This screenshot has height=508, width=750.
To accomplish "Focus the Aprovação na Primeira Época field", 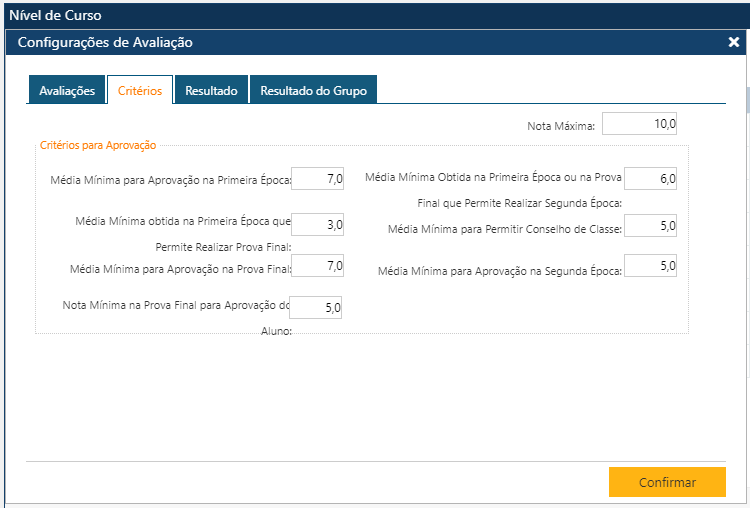I will 317,179.
